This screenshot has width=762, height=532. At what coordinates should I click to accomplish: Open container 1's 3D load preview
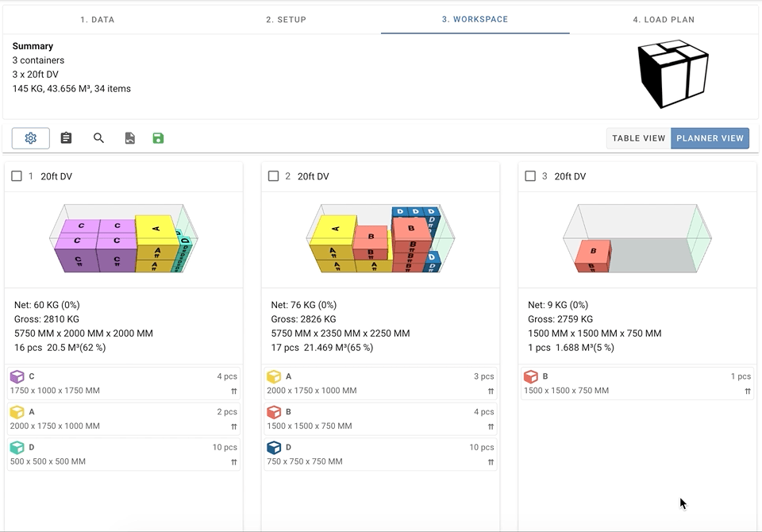point(123,239)
